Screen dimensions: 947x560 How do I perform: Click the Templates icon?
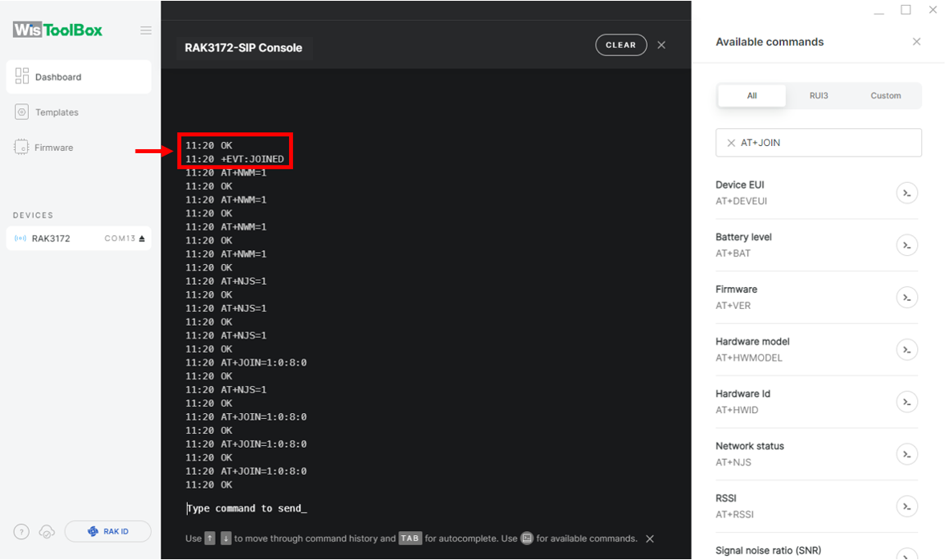click(x=22, y=112)
